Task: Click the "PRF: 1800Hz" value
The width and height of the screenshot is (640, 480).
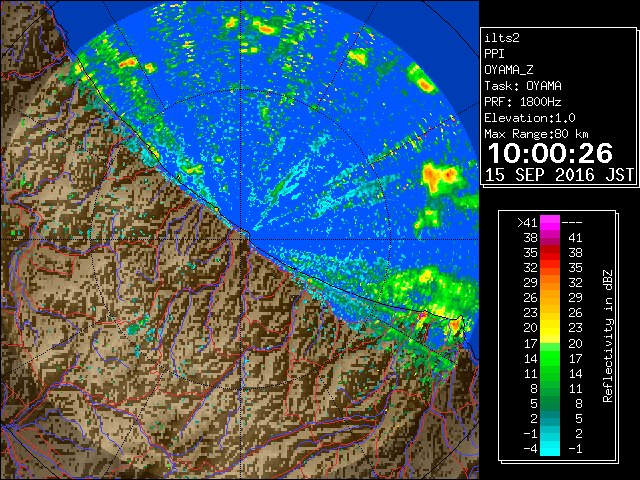Action: click(x=523, y=102)
